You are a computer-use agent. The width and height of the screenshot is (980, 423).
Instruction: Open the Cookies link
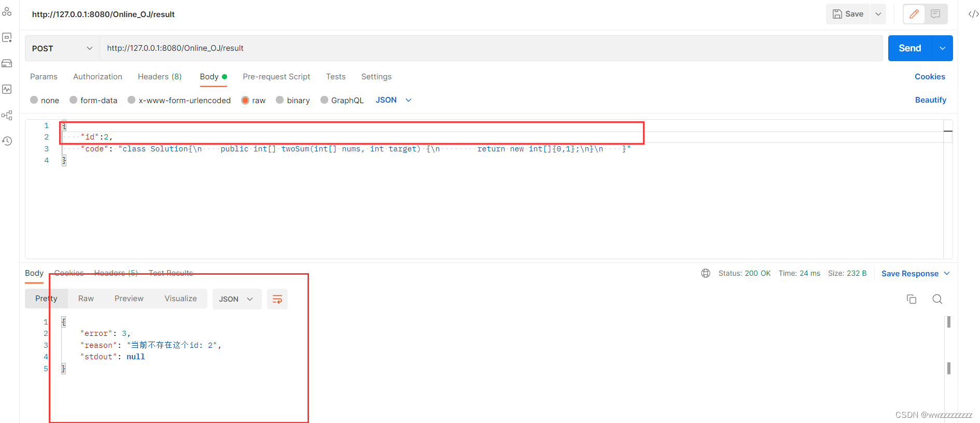930,77
